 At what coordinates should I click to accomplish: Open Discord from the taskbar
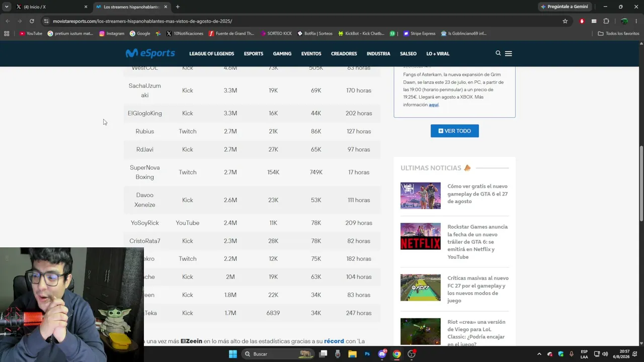click(x=382, y=354)
